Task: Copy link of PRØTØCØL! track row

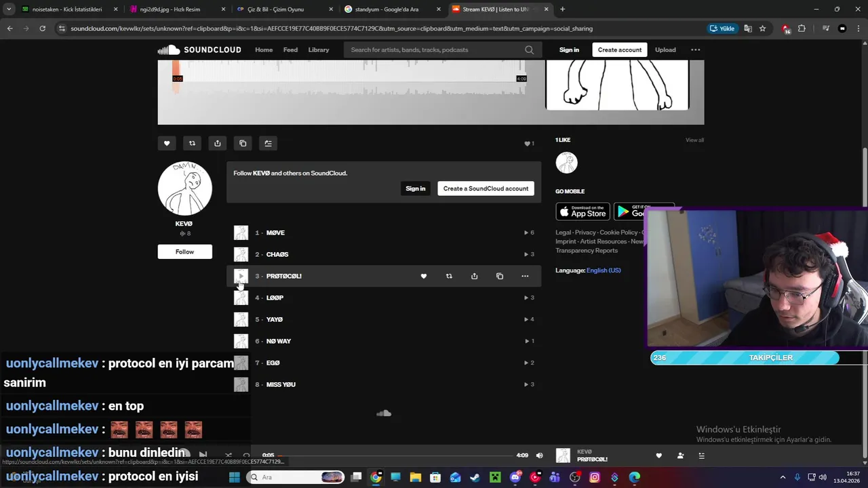Action: click(x=500, y=276)
